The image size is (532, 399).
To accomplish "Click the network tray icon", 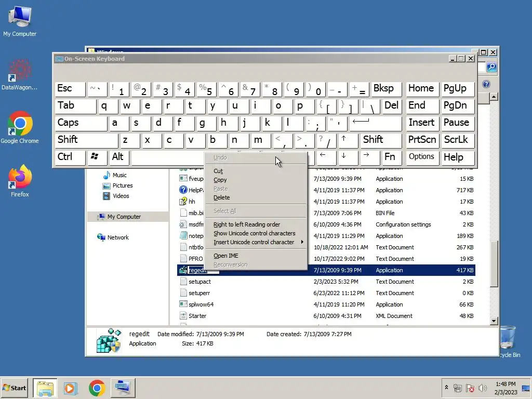I will pyautogui.click(x=458, y=388).
